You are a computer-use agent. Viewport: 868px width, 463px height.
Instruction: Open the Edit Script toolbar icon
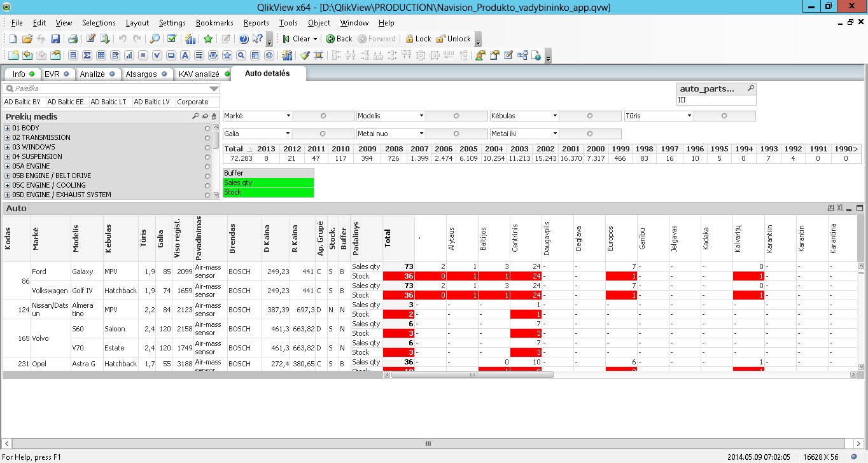91,39
